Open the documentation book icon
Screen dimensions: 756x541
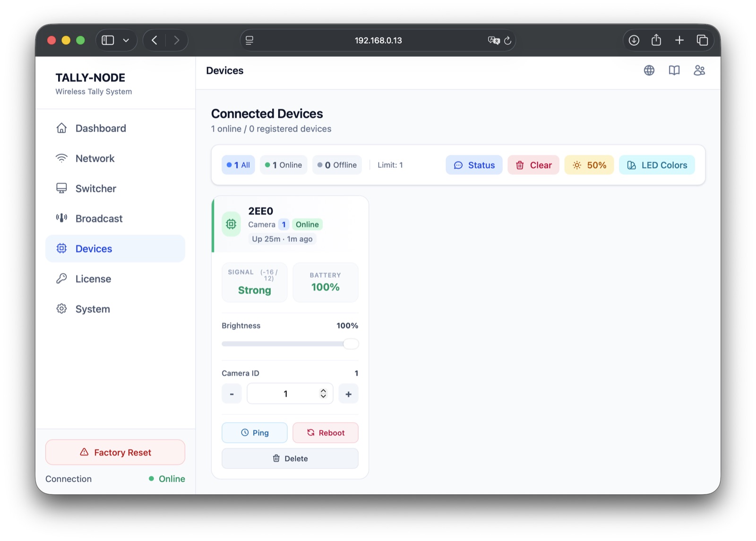click(674, 70)
